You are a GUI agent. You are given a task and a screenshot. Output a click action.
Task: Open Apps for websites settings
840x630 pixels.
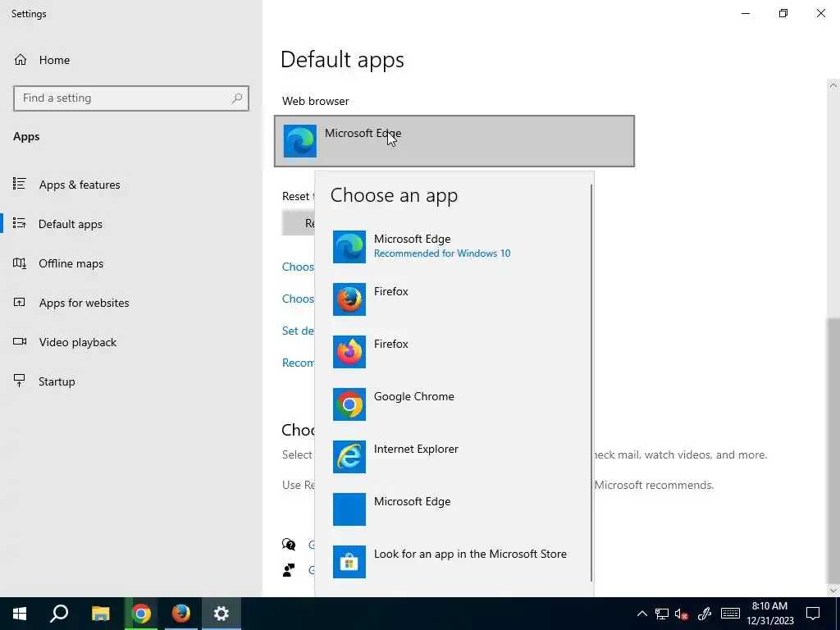(x=131, y=303)
